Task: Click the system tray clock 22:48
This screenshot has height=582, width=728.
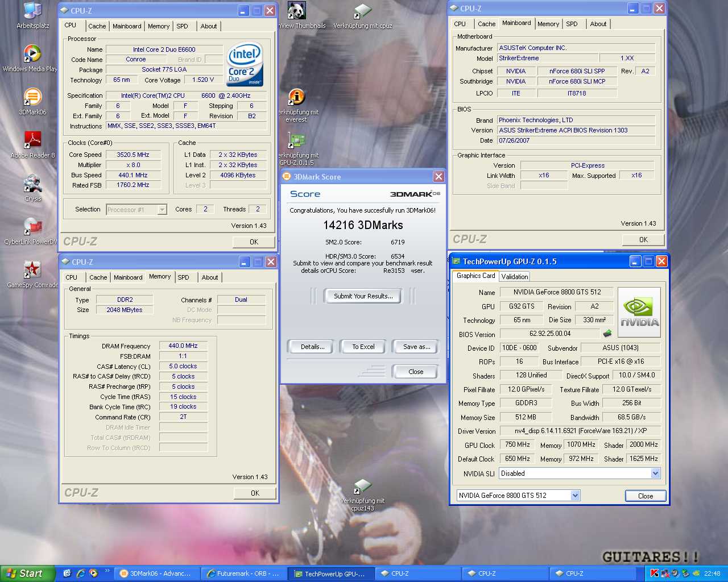Action: [x=712, y=573]
